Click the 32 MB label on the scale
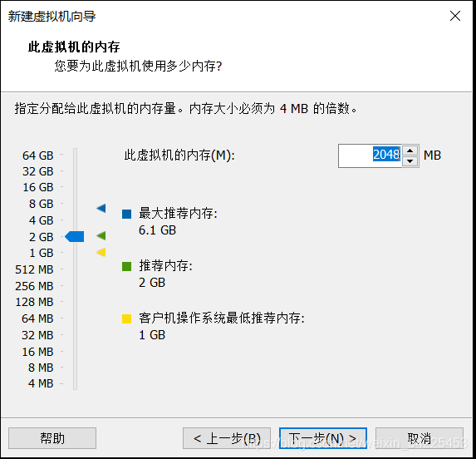 point(37,335)
